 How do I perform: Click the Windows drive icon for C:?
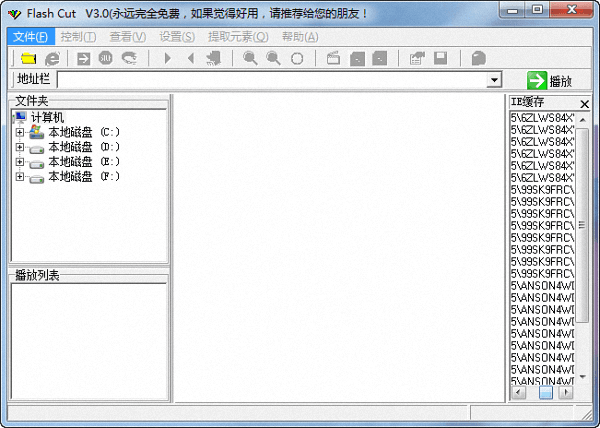(x=36, y=132)
